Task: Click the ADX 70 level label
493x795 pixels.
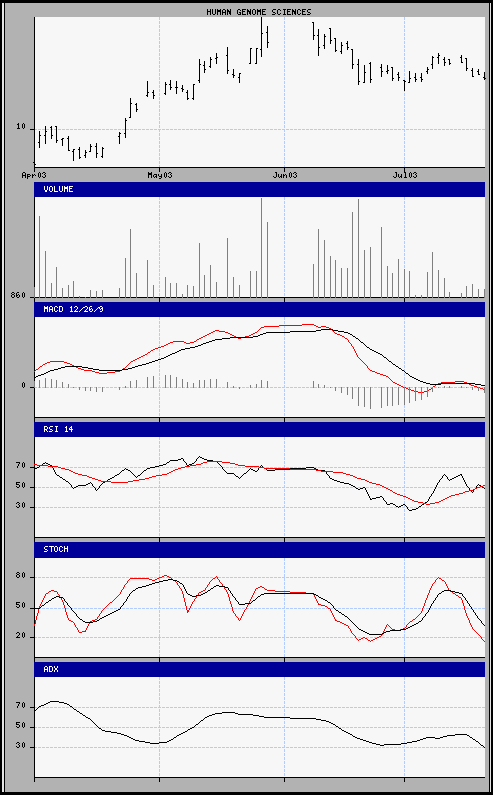Action: click(x=21, y=706)
